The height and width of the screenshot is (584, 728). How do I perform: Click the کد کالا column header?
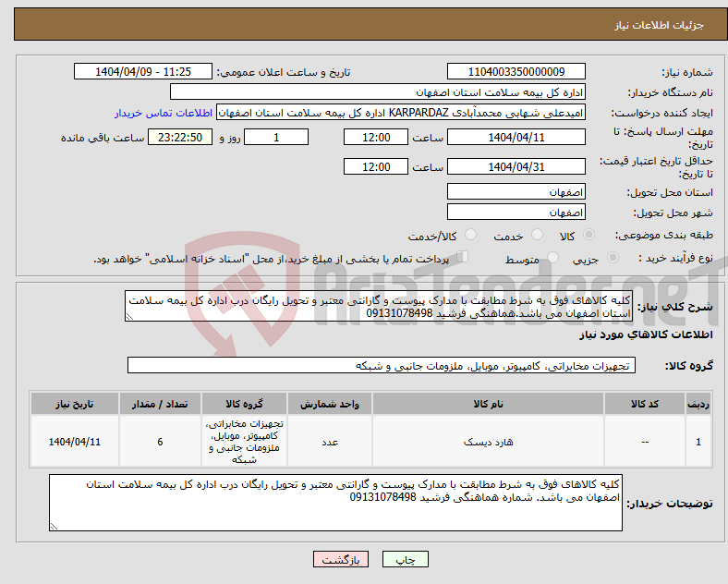click(x=645, y=404)
